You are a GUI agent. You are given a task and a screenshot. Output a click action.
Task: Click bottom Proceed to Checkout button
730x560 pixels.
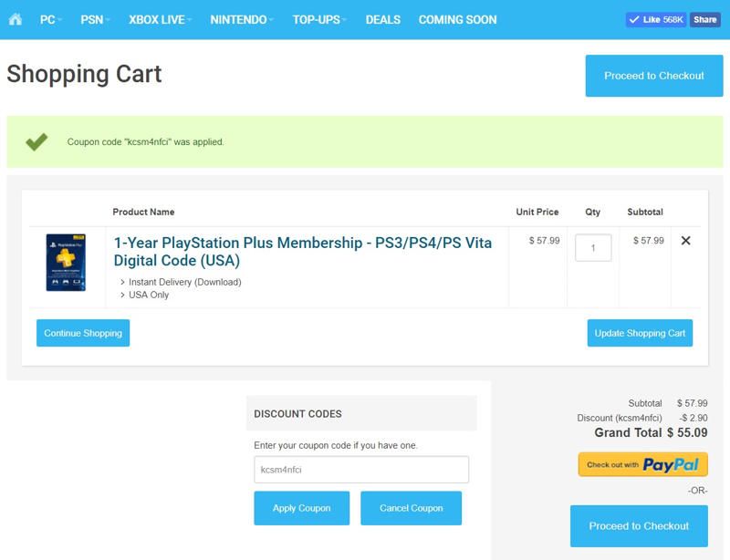click(639, 526)
